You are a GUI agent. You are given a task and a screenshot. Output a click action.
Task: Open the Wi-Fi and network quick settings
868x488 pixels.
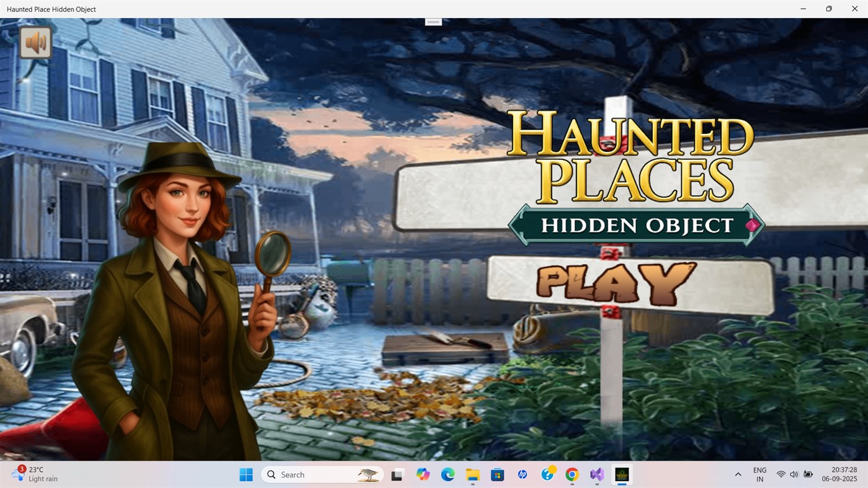point(780,474)
